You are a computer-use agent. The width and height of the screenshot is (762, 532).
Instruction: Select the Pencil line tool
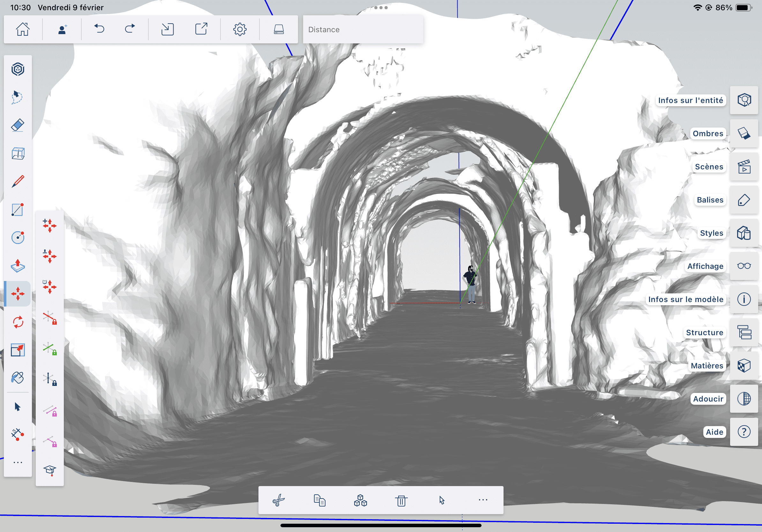click(x=18, y=181)
